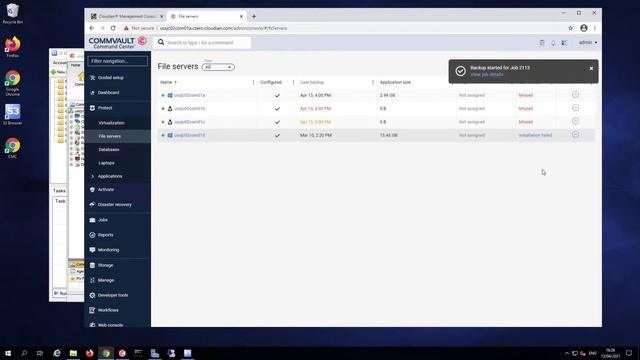Open the admin user dropdown
Viewport: 640px width, 360px height.
point(588,42)
